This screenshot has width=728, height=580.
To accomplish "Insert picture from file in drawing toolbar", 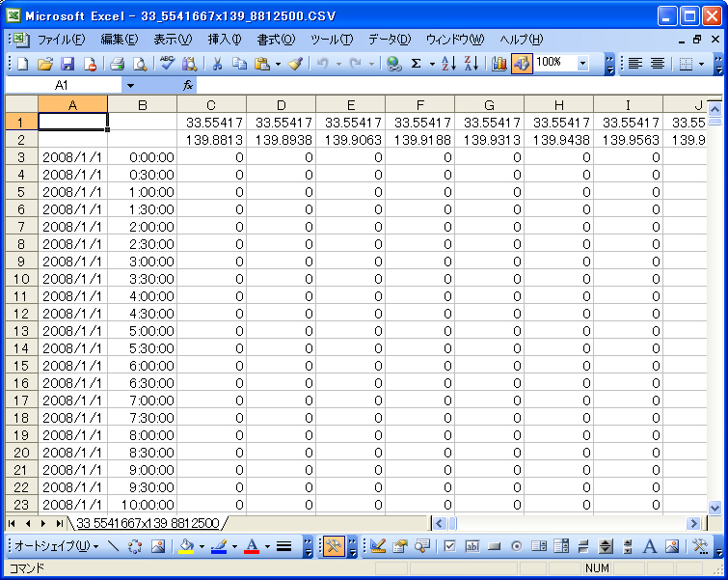I will point(158,546).
